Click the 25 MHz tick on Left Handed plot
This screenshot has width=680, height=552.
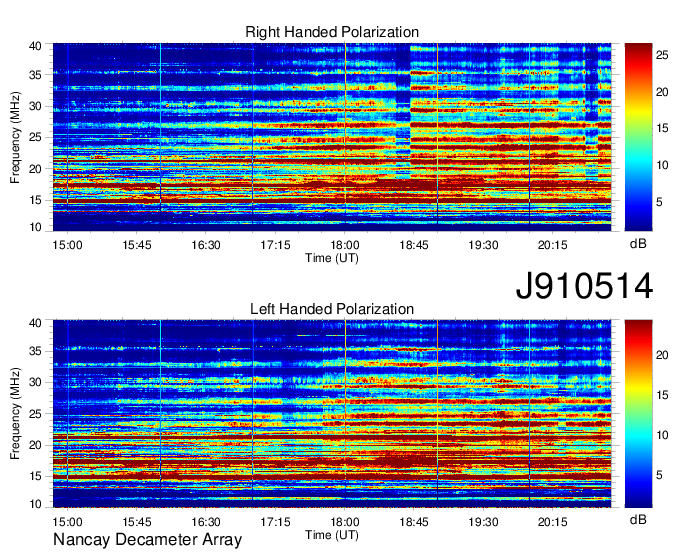(x=36, y=414)
